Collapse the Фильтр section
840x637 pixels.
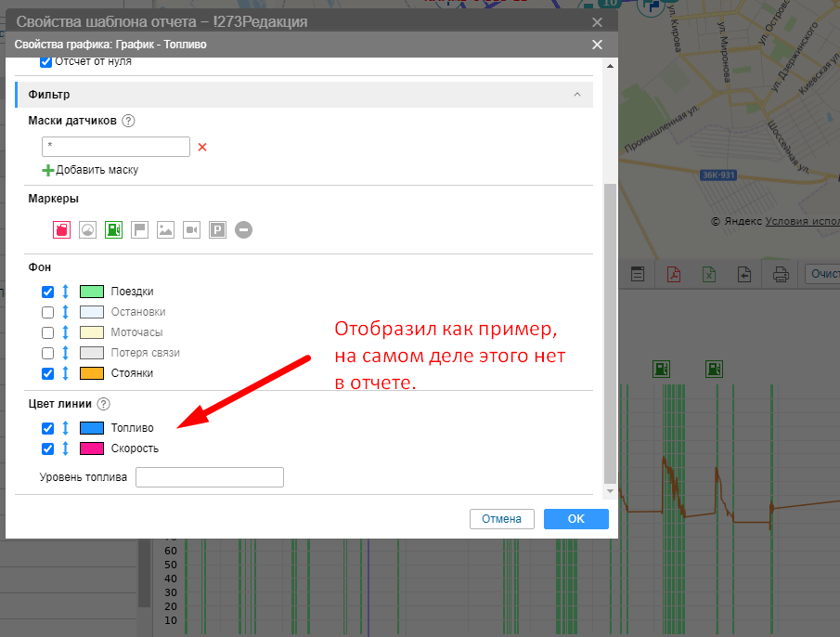(577, 95)
